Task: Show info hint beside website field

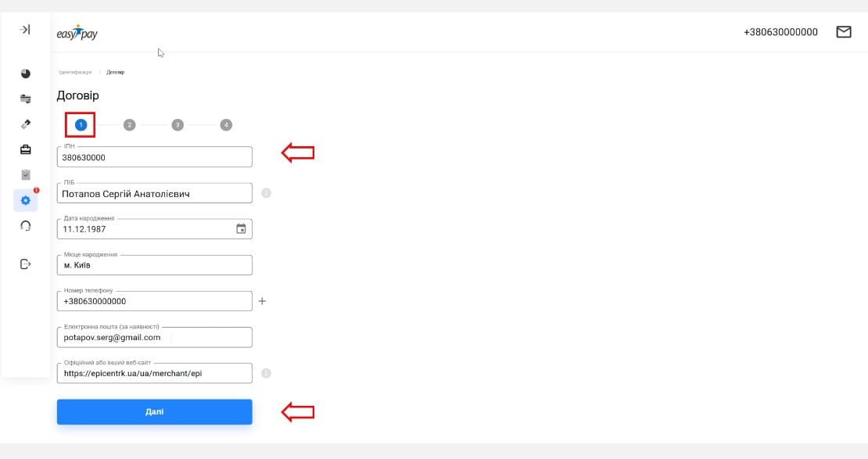Action: (267, 373)
